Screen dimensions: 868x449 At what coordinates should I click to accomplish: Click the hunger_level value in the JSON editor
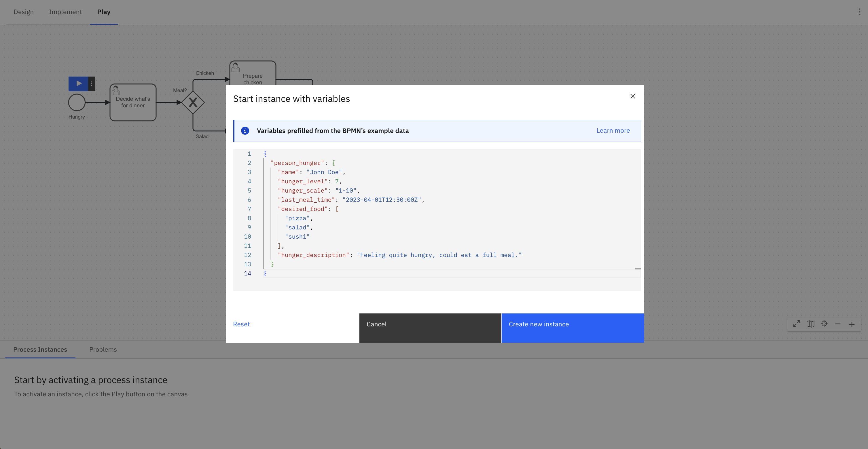coord(337,181)
